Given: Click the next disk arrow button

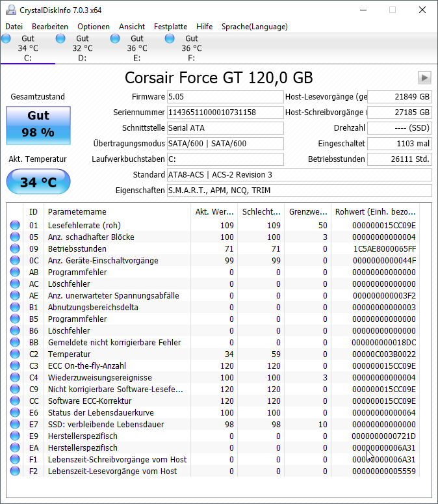Looking at the screenshot, I should tap(424, 78).
